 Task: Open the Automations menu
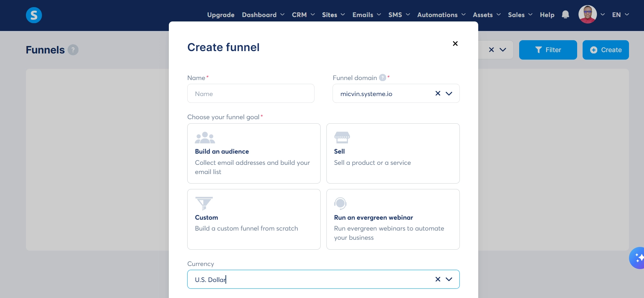point(441,15)
